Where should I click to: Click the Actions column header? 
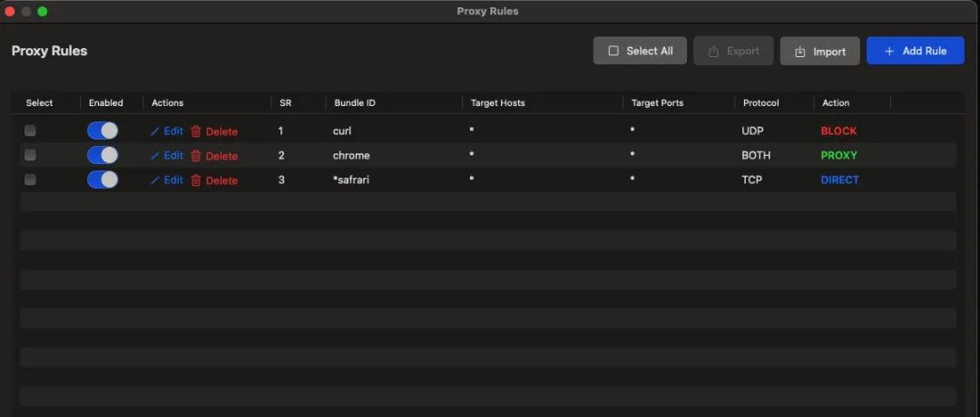(168, 103)
